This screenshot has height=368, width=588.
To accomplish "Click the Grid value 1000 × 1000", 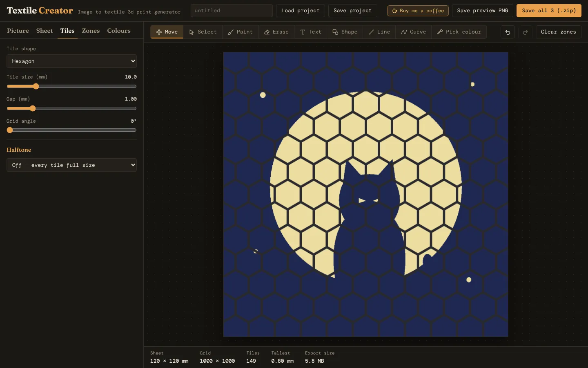I will pyautogui.click(x=217, y=361).
